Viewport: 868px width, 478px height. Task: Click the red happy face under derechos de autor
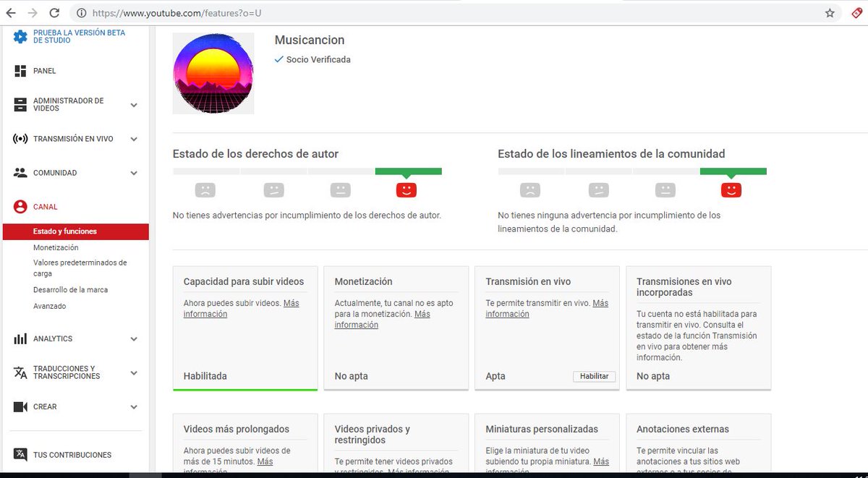(407, 190)
